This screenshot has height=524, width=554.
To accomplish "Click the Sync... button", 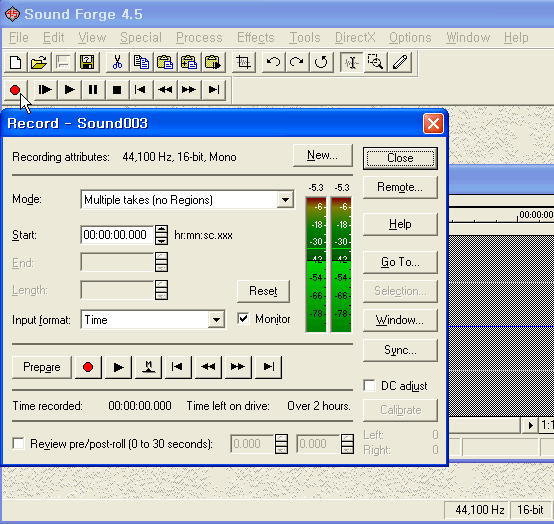I will click(400, 350).
